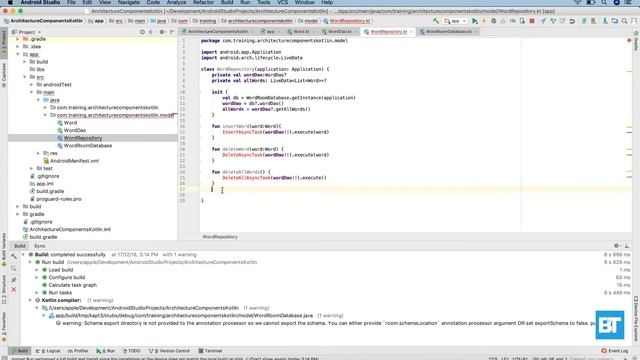Hide the Build tool window
This screenshot has height=360, width=640.
(627, 246)
